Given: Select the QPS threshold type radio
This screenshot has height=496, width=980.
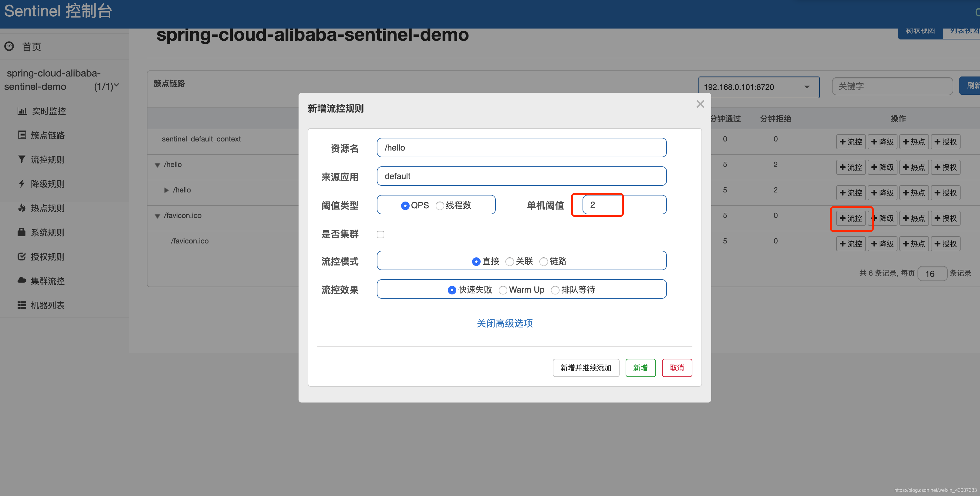Looking at the screenshot, I should tap(405, 206).
